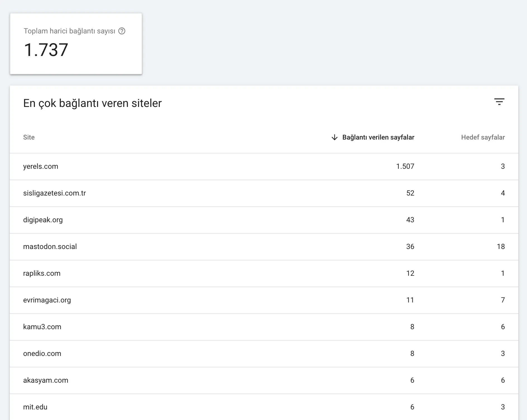Open evrimagaci.org linking details
The width and height of the screenshot is (527, 420).
[x=47, y=300]
